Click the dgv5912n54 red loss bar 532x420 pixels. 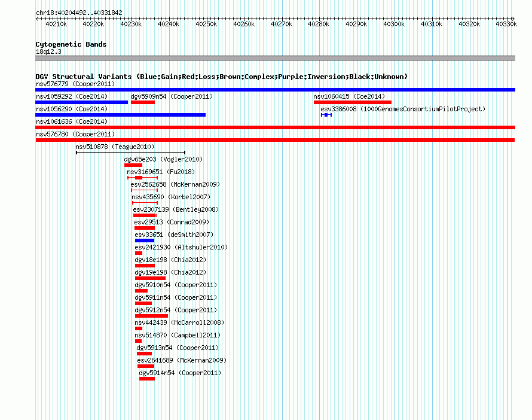[x=152, y=316]
